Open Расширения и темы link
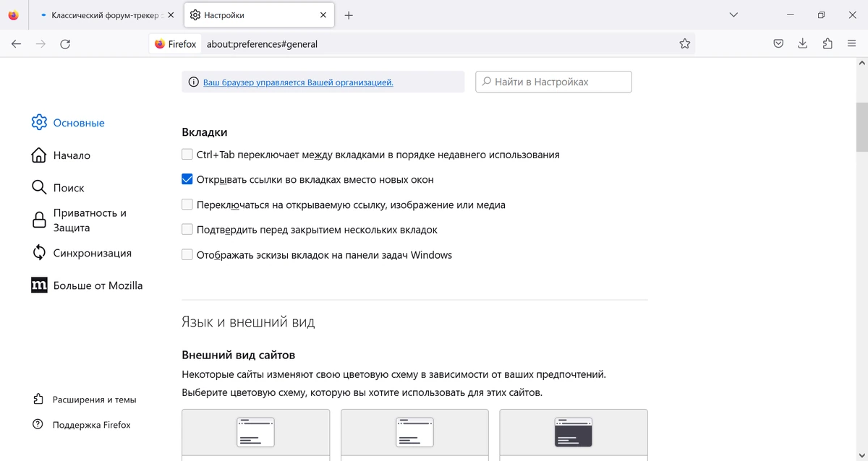Viewport: 868px width, 461px height. (94, 400)
